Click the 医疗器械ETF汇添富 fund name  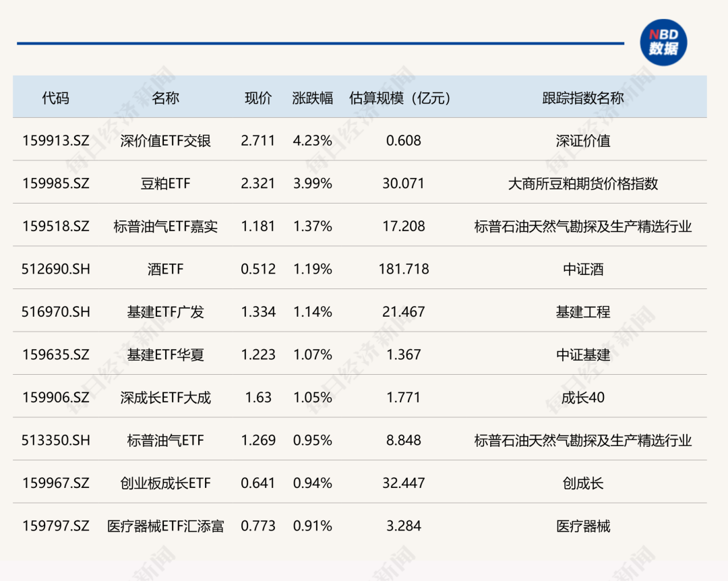coord(166,526)
